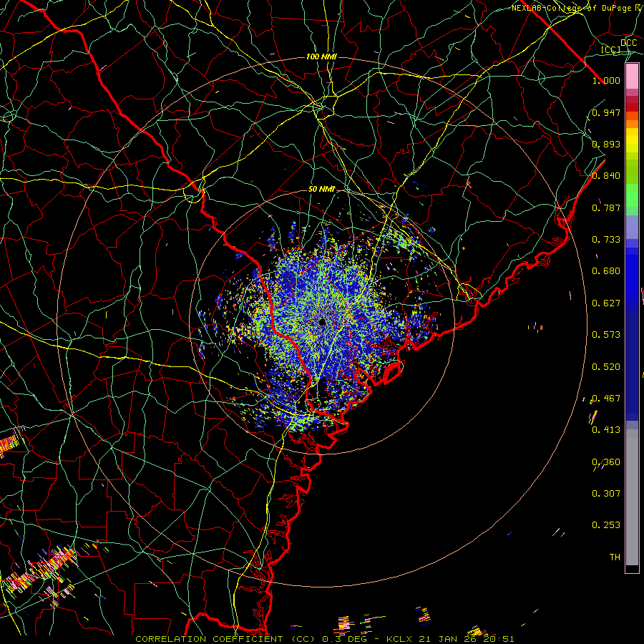Viewport: 644px width, 644px height.
Task: Click the "KCLX" station identifier
Action: [399, 639]
